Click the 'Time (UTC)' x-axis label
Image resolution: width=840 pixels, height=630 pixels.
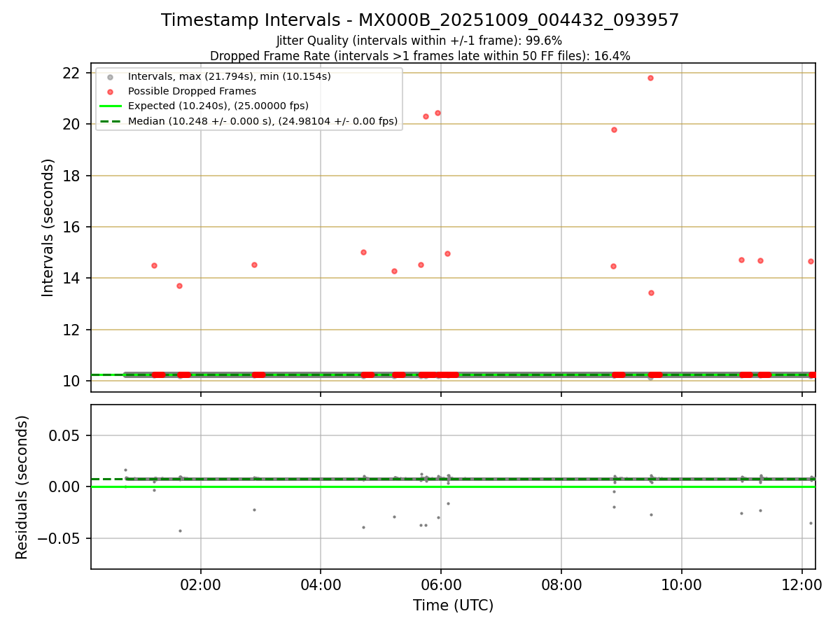click(x=453, y=605)
